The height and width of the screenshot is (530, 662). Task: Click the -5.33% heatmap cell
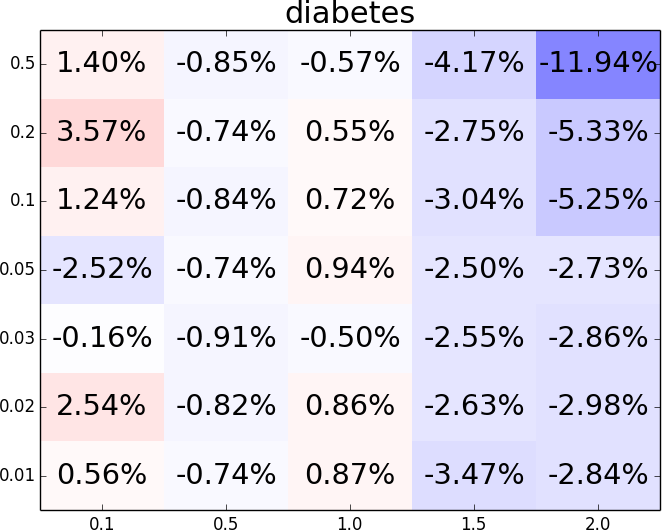(x=598, y=132)
